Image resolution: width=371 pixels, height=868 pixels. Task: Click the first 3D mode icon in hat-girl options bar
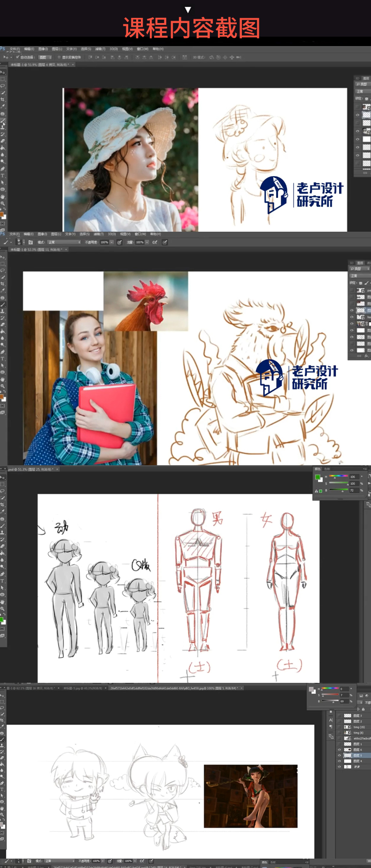point(212,57)
